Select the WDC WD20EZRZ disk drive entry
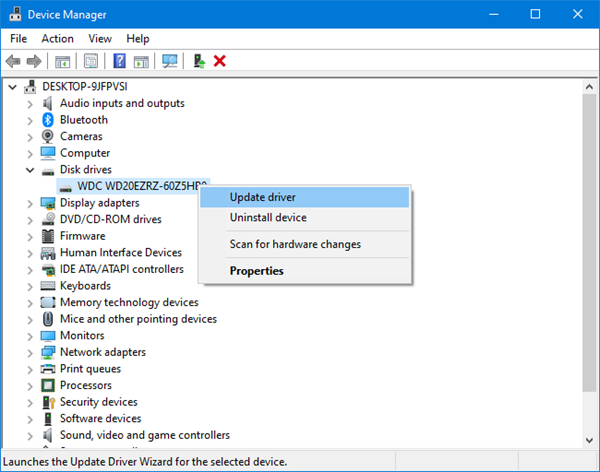This screenshot has height=472, width=600. pyautogui.click(x=133, y=186)
